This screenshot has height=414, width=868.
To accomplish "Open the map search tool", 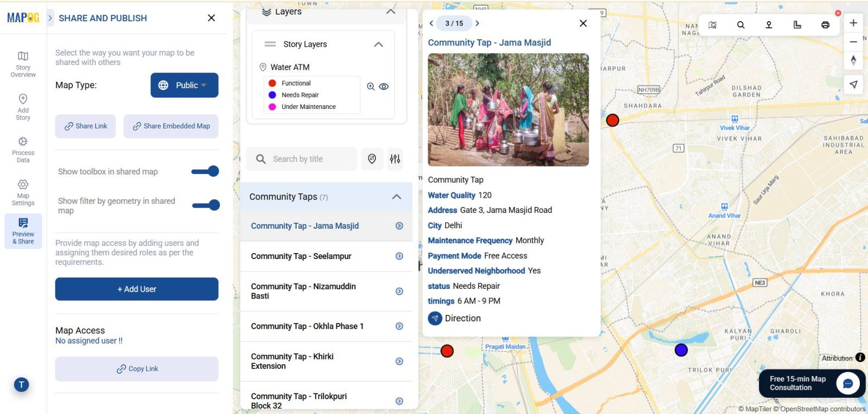I will pyautogui.click(x=741, y=25).
